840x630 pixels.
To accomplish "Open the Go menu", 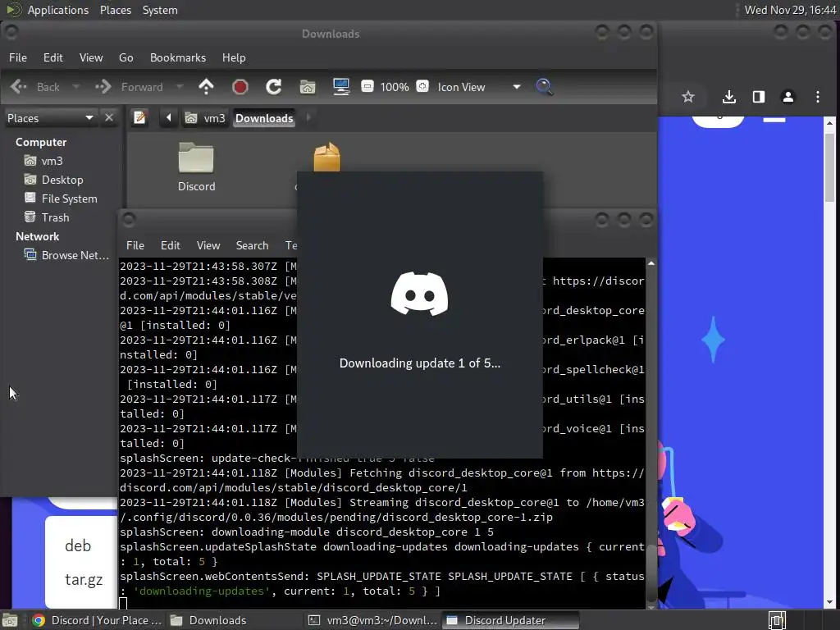I will [x=126, y=57].
